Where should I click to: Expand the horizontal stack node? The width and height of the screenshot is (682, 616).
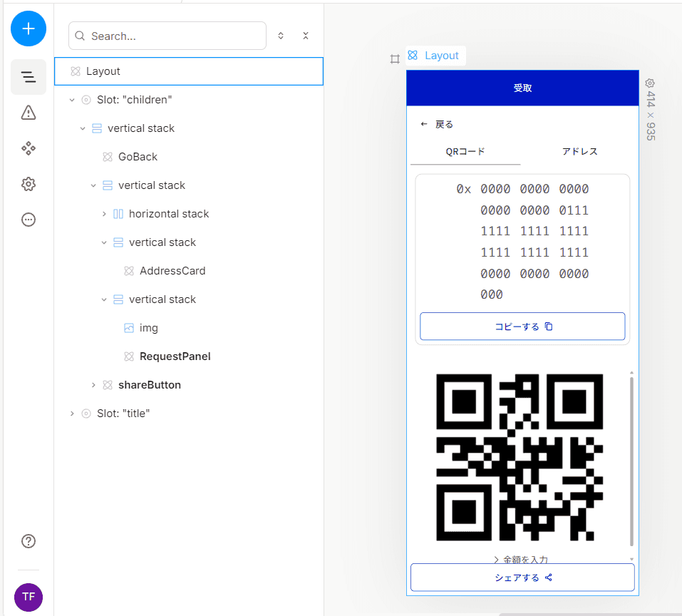point(104,214)
